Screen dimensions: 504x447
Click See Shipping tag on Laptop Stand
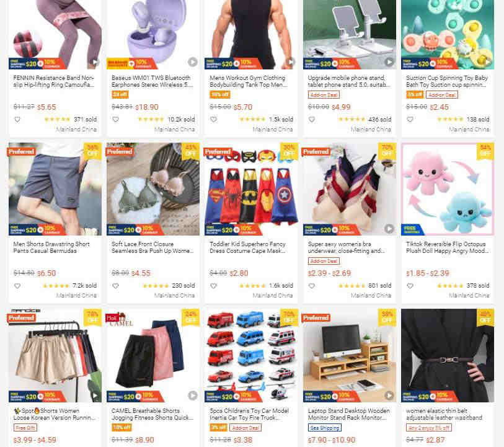[x=325, y=428]
